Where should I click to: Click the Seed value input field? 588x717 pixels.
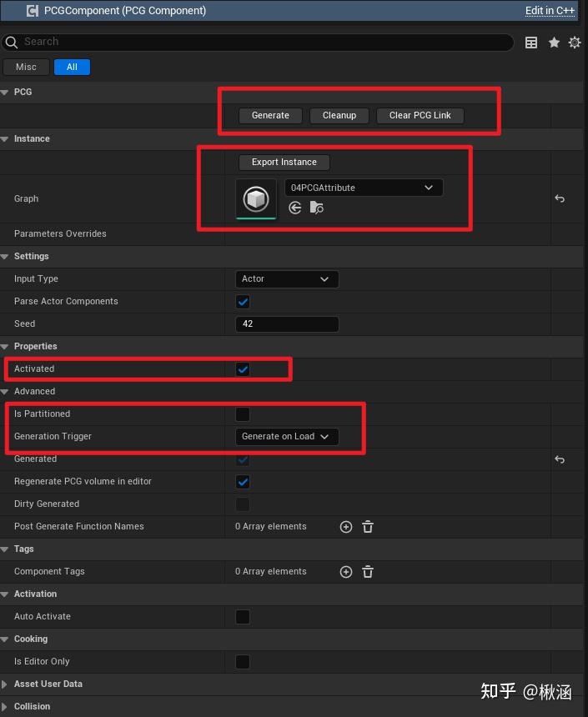[286, 324]
